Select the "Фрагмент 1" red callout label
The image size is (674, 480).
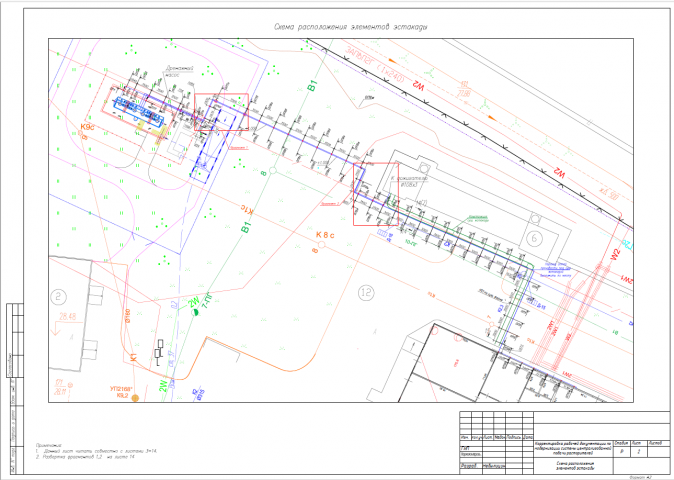(239, 148)
